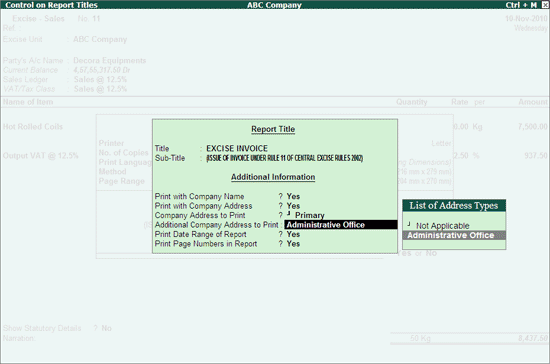Click the Excise Unit value ABC Company
550x364 pixels.
point(100,39)
